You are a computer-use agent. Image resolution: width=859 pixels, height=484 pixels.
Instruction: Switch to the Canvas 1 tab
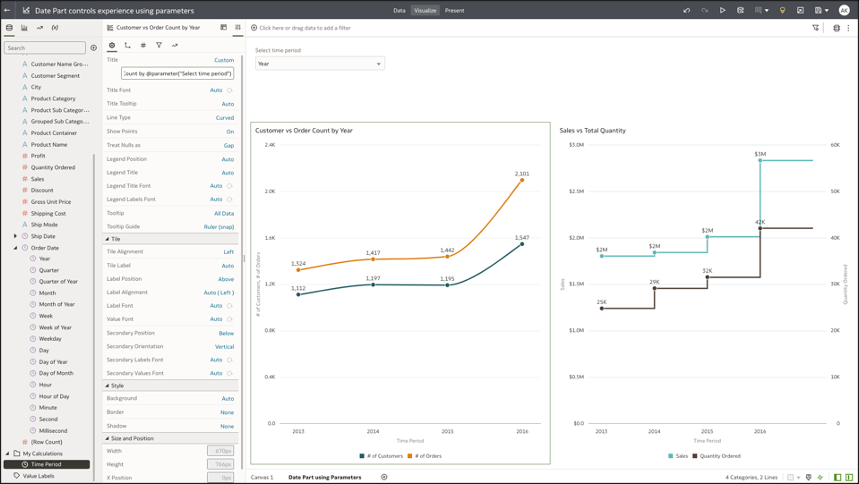262,477
